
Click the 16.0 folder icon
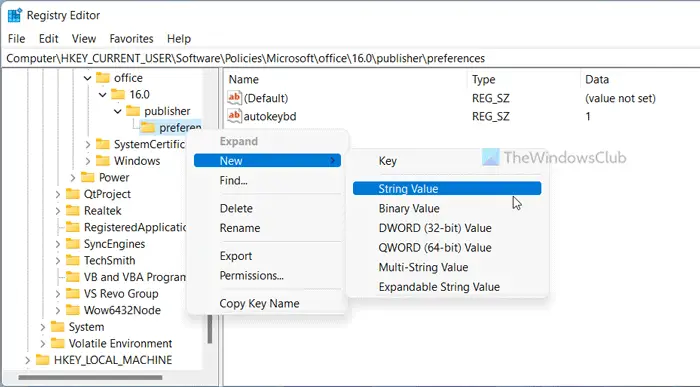coord(118,94)
